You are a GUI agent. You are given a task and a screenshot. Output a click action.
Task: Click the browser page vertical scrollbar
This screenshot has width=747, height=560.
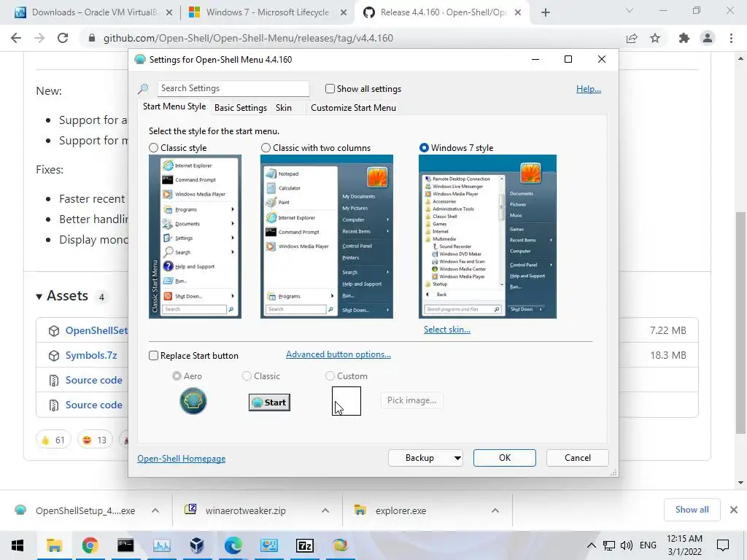[x=740, y=322]
